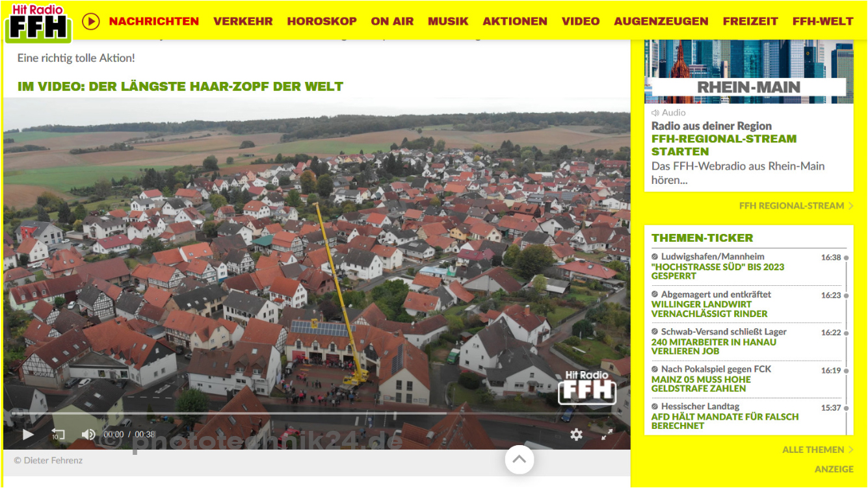This screenshot has width=868, height=488.
Task: Open AFD HÄLT MANDATE article
Action: pos(725,421)
